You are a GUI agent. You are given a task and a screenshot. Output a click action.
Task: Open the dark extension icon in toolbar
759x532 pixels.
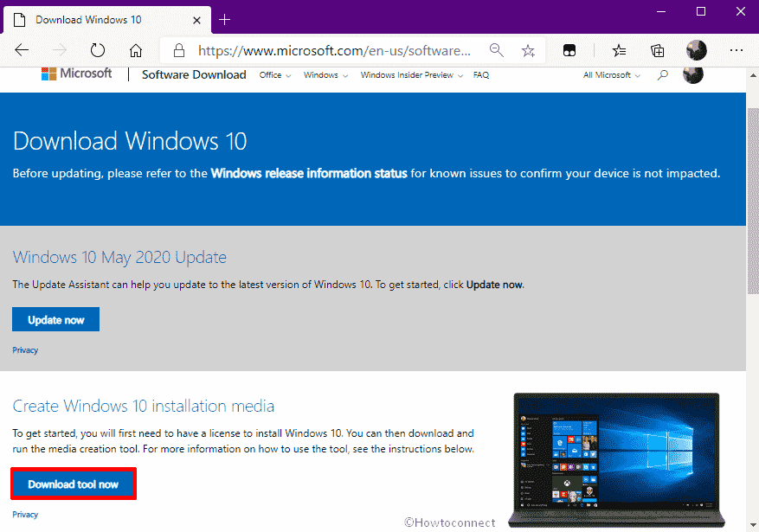click(x=569, y=50)
